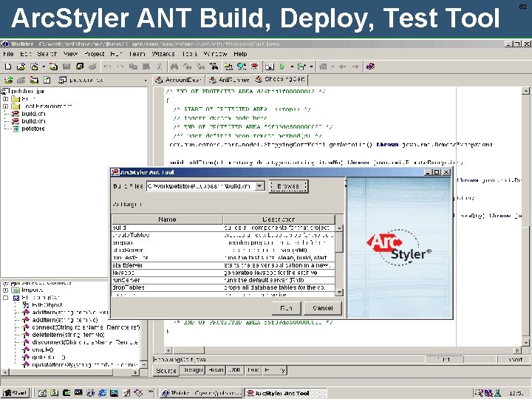Open the Search menu

pyautogui.click(x=47, y=54)
